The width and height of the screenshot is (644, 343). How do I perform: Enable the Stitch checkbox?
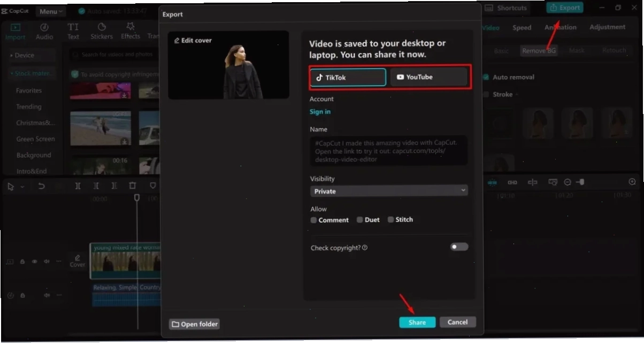390,219
